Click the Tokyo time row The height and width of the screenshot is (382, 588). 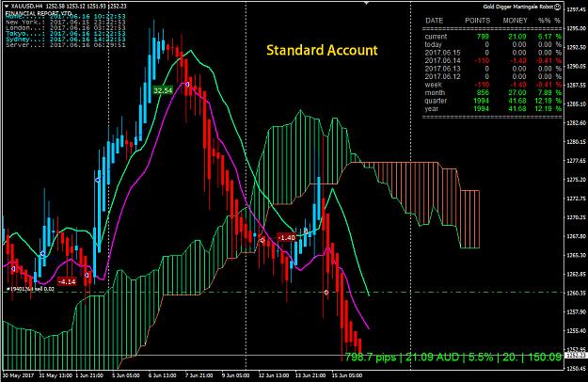66,33
